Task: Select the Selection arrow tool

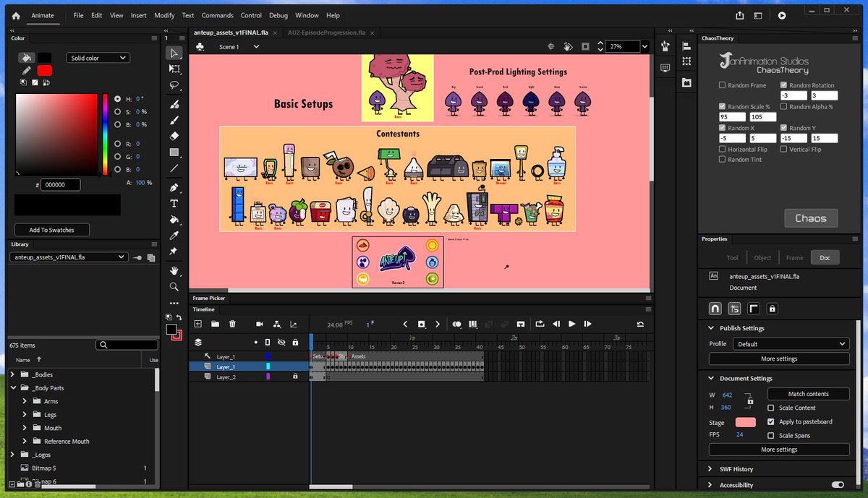Action: coord(174,53)
